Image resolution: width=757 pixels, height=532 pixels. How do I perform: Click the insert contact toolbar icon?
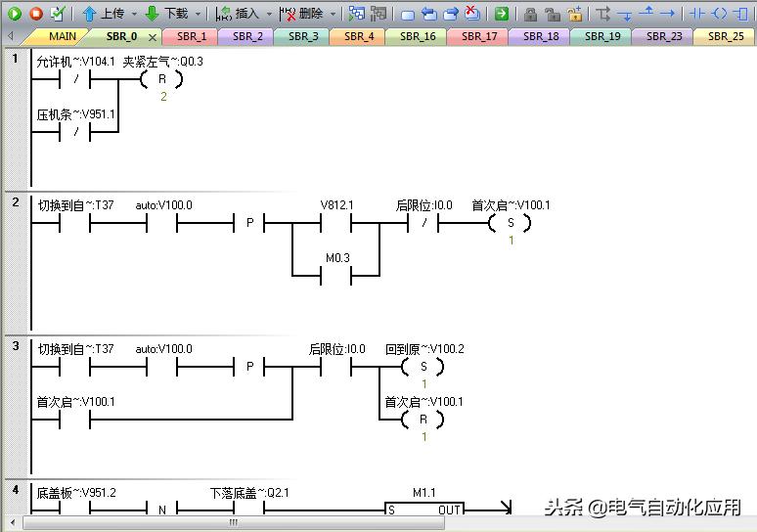(x=696, y=14)
